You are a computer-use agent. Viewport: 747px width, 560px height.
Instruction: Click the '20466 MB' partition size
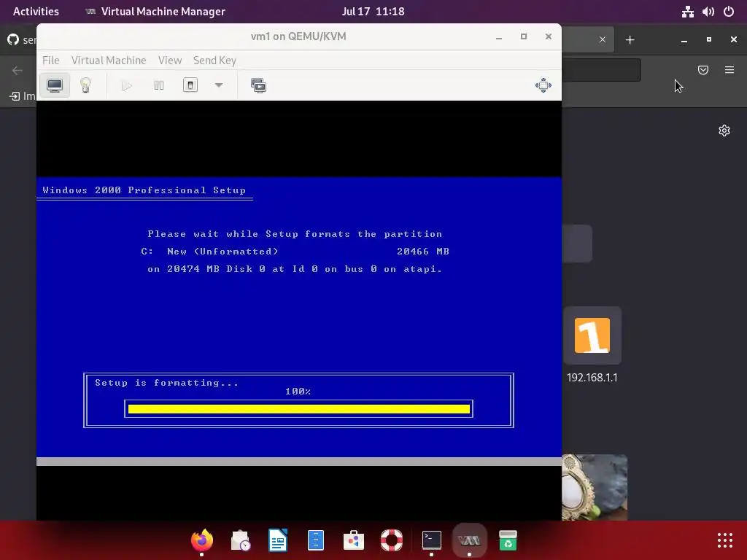423,251
